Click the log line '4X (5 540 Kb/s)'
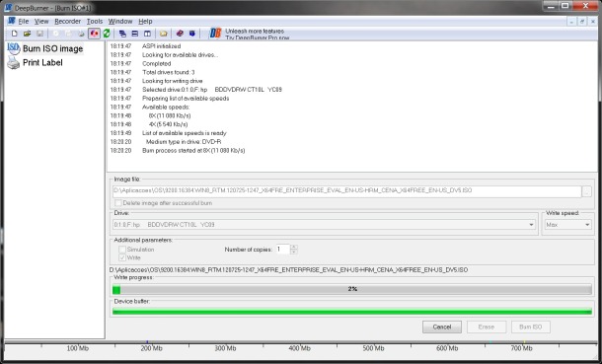This screenshot has width=602, height=364. click(x=168, y=124)
